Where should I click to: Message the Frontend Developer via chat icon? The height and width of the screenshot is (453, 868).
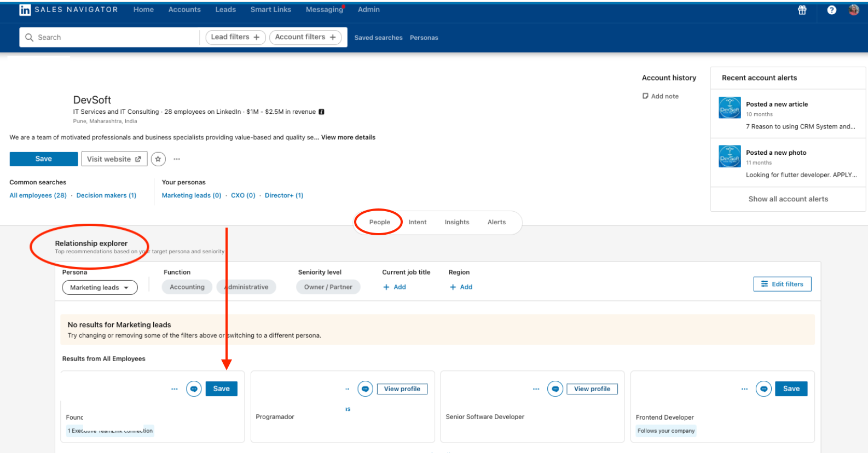click(x=763, y=389)
